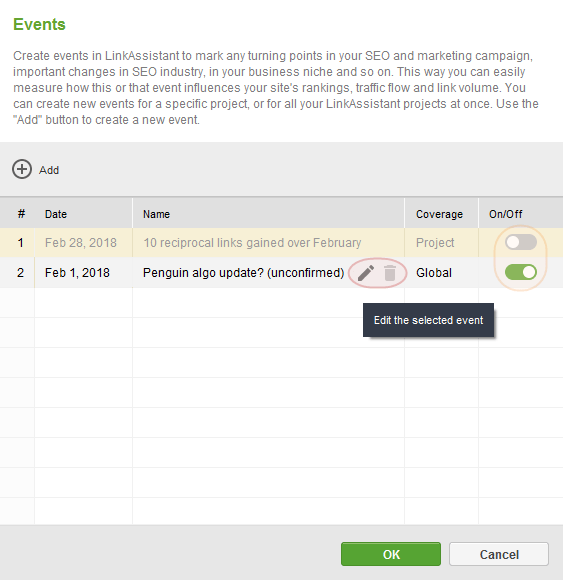
Task: Sort events by Name column header
Action: tap(268, 214)
